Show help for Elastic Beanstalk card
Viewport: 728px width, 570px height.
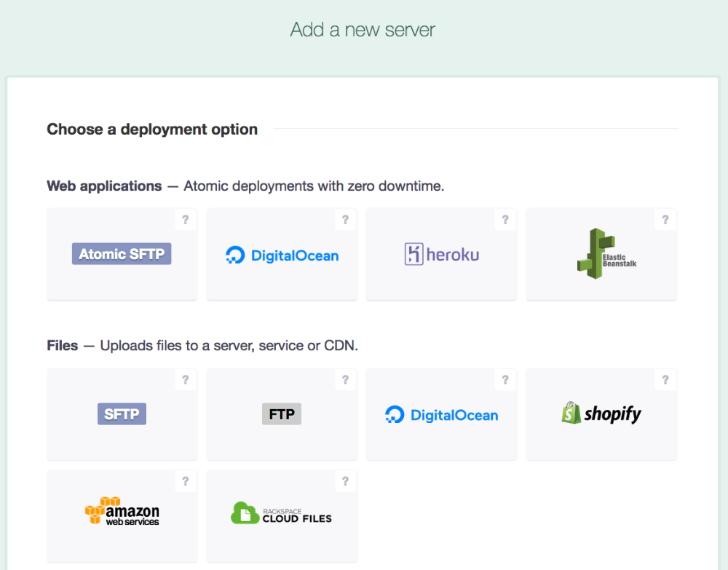pyautogui.click(x=665, y=220)
